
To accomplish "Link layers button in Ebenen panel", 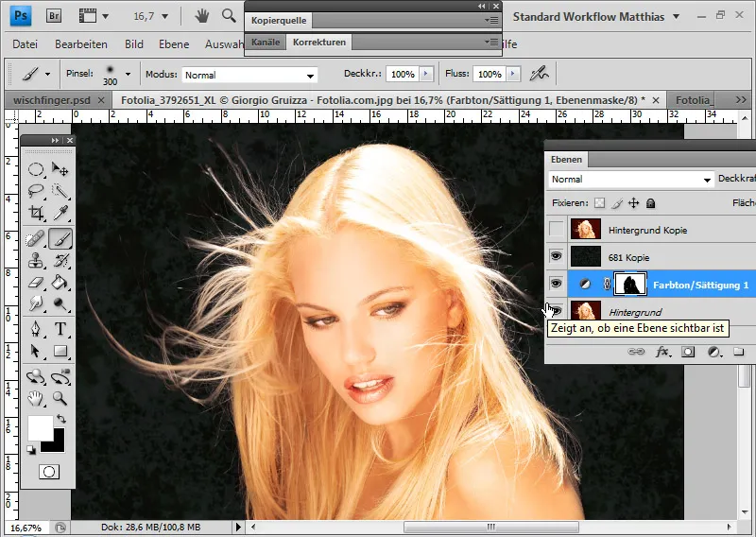I will 636,352.
